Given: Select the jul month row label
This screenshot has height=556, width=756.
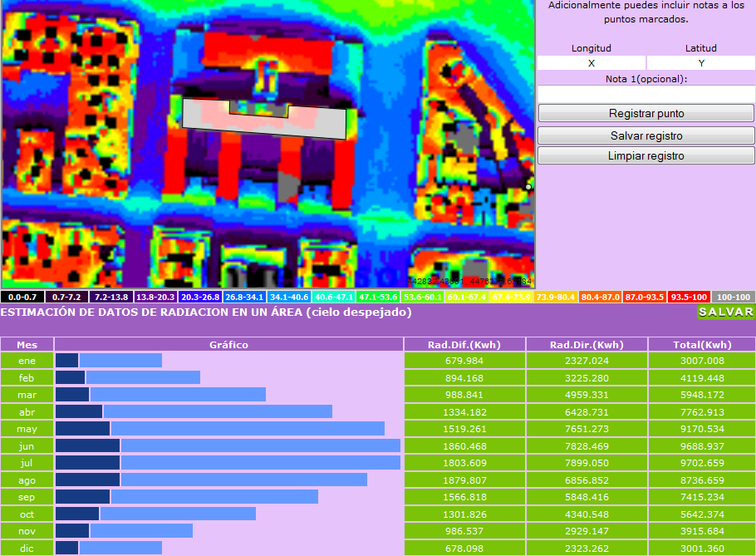Looking at the screenshot, I should [x=27, y=462].
